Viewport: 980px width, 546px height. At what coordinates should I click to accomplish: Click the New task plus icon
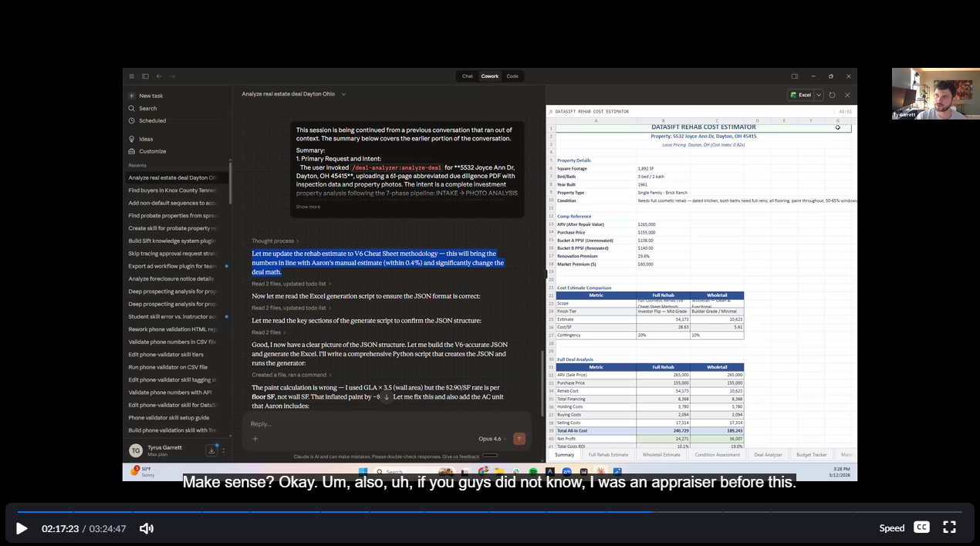coord(132,96)
